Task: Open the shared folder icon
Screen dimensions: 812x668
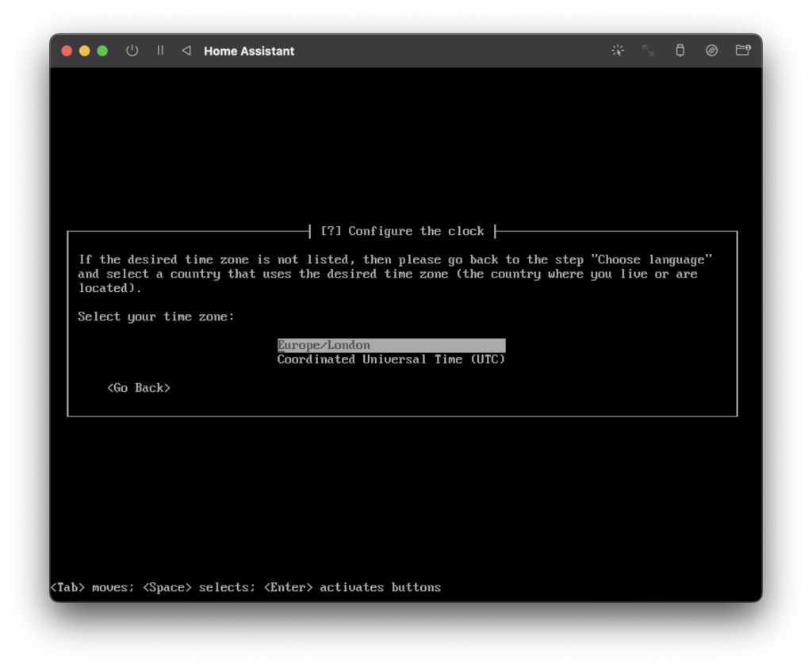Action: tap(743, 50)
